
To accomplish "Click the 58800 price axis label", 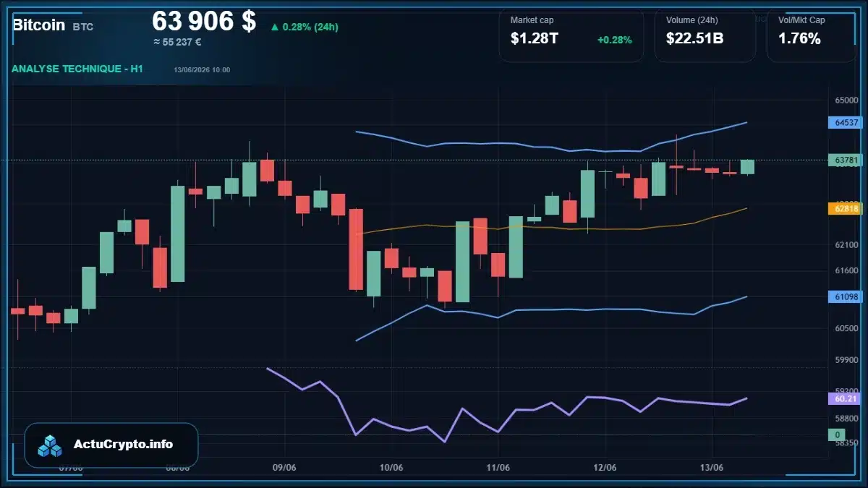I will pyautogui.click(x=846, y=417).
